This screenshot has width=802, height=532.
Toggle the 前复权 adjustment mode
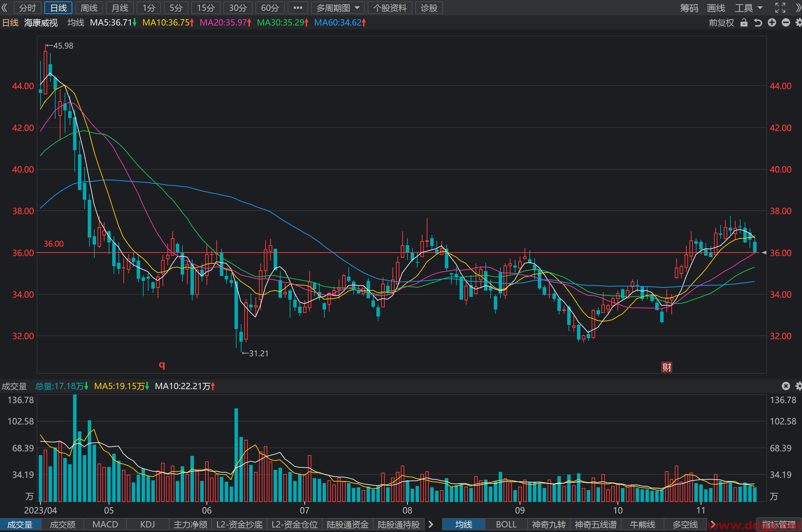point(721,23)
